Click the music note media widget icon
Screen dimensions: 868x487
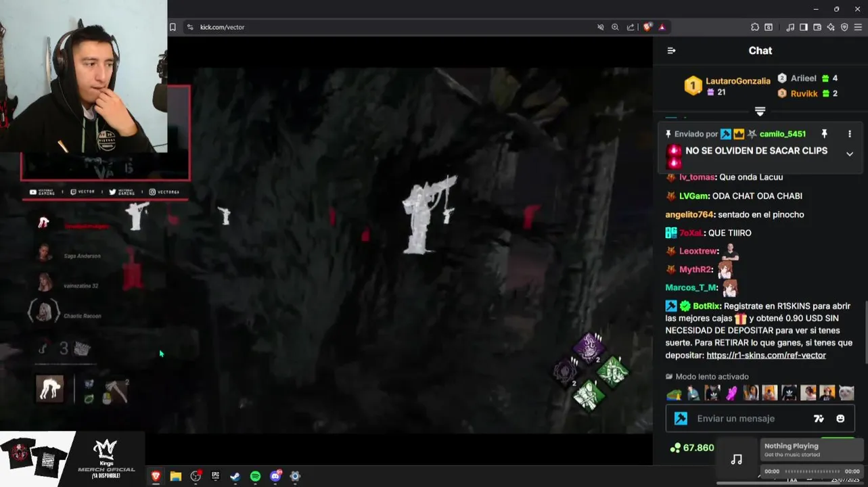pos(737,460)
